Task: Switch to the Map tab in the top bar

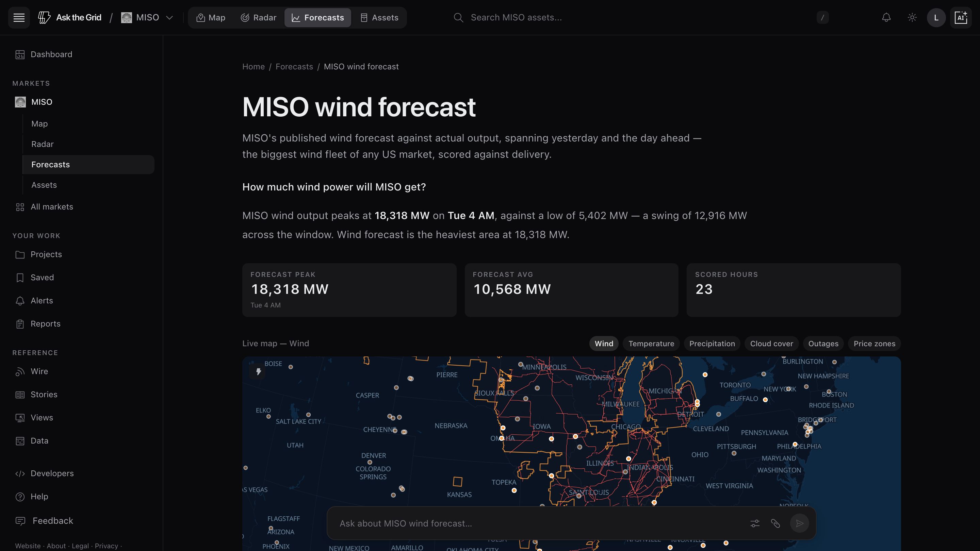Action: (211, 17)
